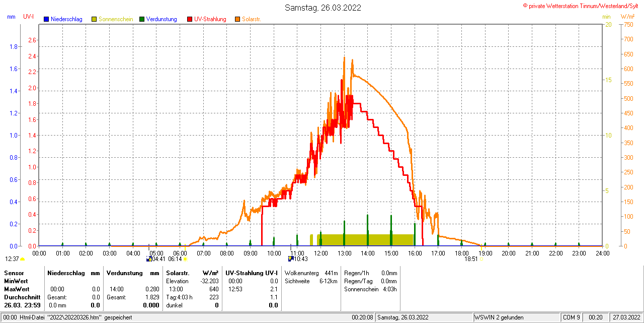Click the Verdunstung Gesamt value 1.829
The image size is (644, 323).
tap(152, 297)
